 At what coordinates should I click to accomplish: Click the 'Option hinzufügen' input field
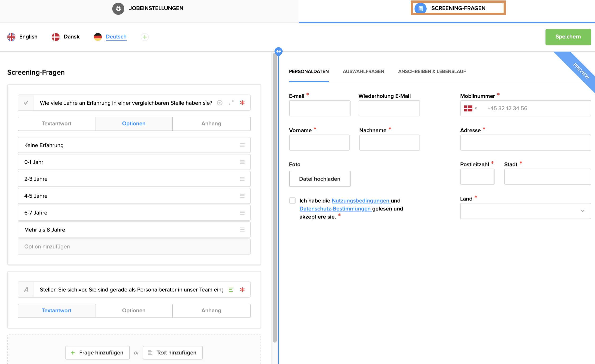click(134, 246)
